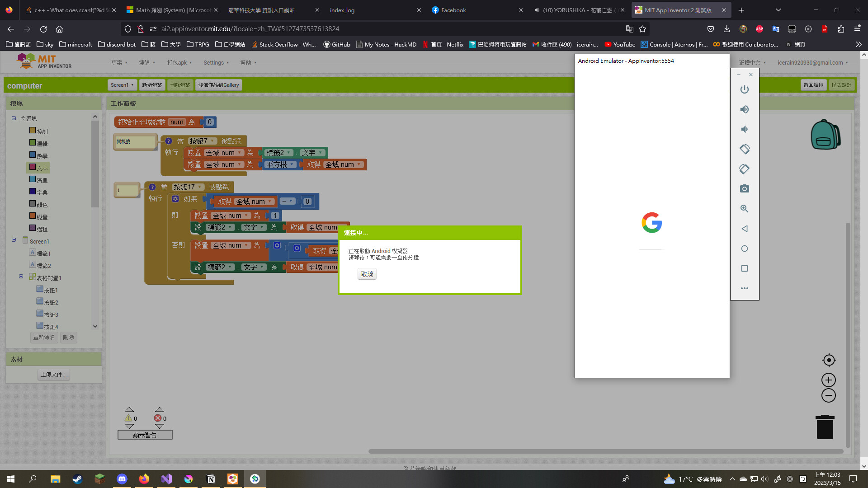Select the 文本 block category
The height and width of the screenshot is (488, 868).
pyautogui.click(x=42, y=168)
